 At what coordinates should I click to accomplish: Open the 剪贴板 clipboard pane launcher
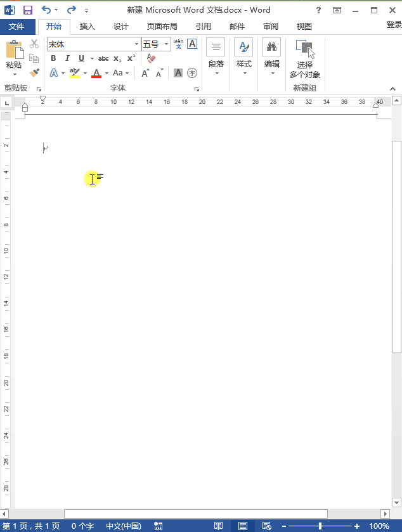coord(39,89)
